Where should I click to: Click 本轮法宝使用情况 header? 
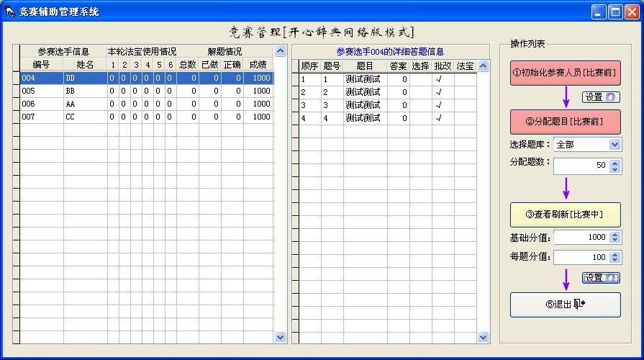142,52
